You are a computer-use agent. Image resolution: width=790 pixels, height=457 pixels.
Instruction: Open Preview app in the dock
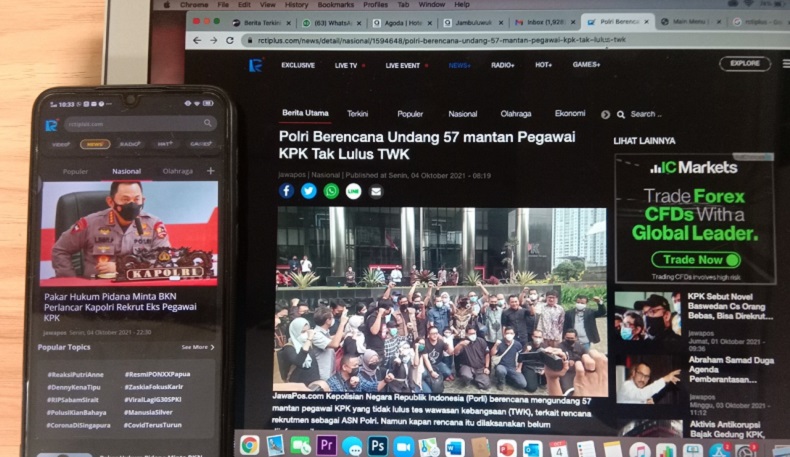275,445
